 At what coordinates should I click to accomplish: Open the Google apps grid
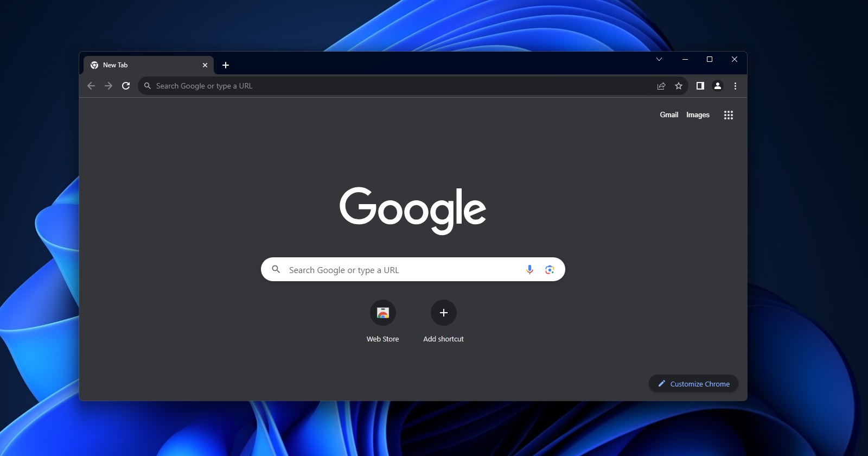click(x=729, y=115)
